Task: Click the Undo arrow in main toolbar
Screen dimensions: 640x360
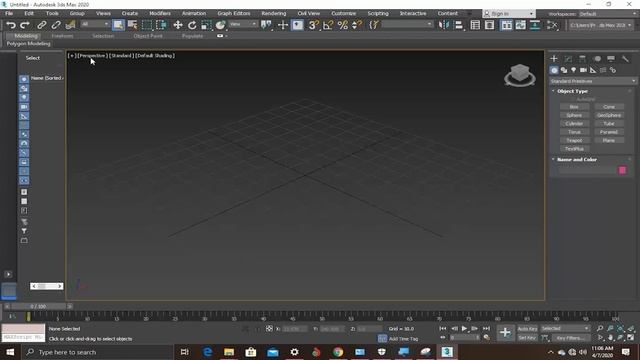Action: point(11,25)
